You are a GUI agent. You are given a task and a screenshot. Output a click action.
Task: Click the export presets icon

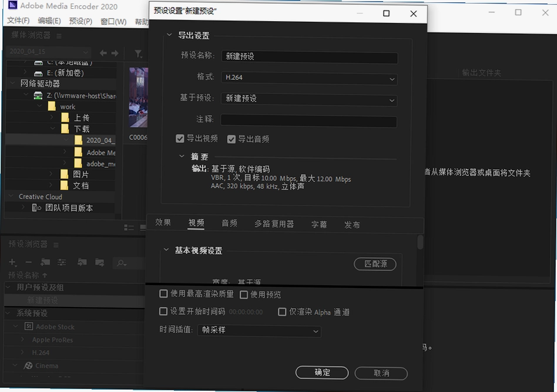(x=100, y=262)
